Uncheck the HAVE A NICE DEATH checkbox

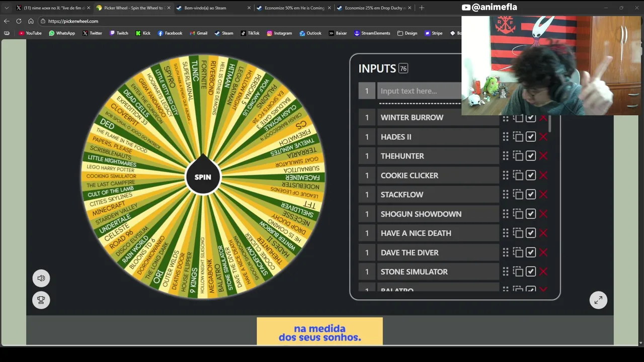tap(531, 233)
